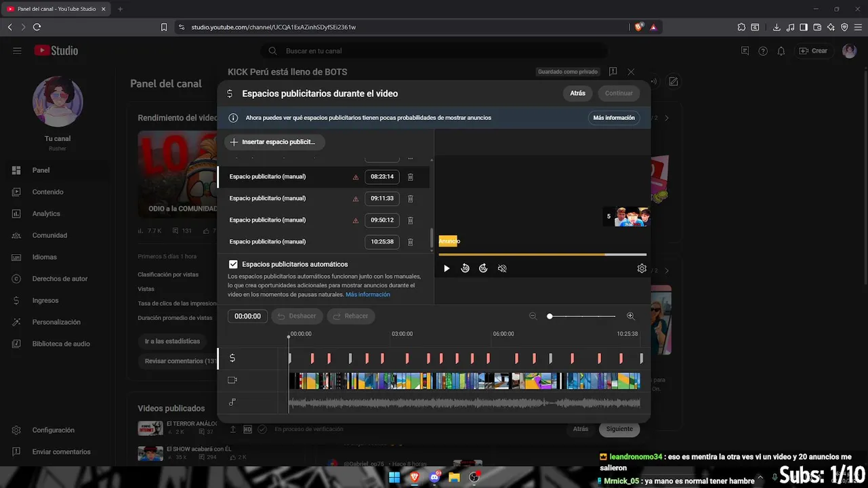This screenshot has width=868, height=488.
Task: Open the Windows Start button
Action: coord(394,477)
